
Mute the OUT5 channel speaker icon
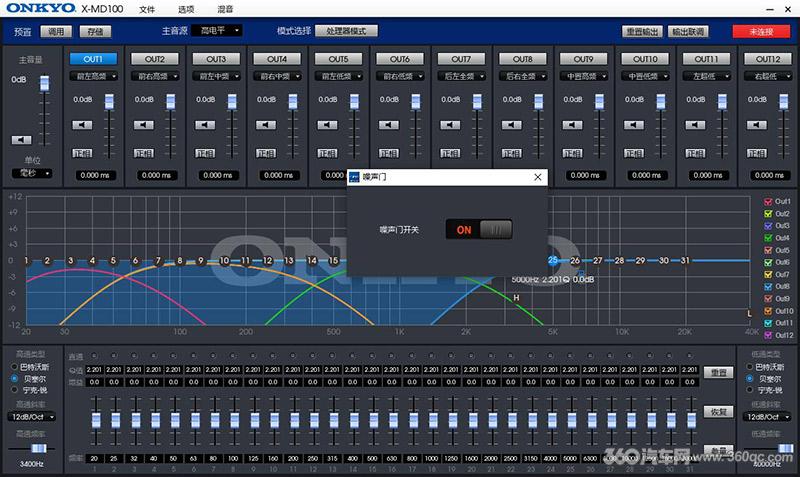327,125
